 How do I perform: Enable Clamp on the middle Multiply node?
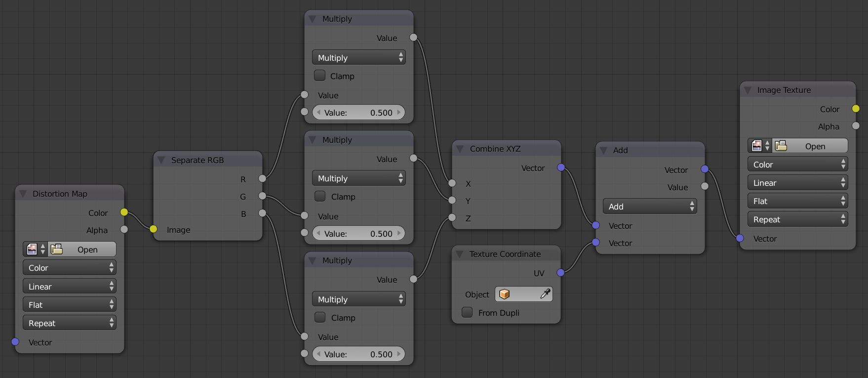(320, 196)
